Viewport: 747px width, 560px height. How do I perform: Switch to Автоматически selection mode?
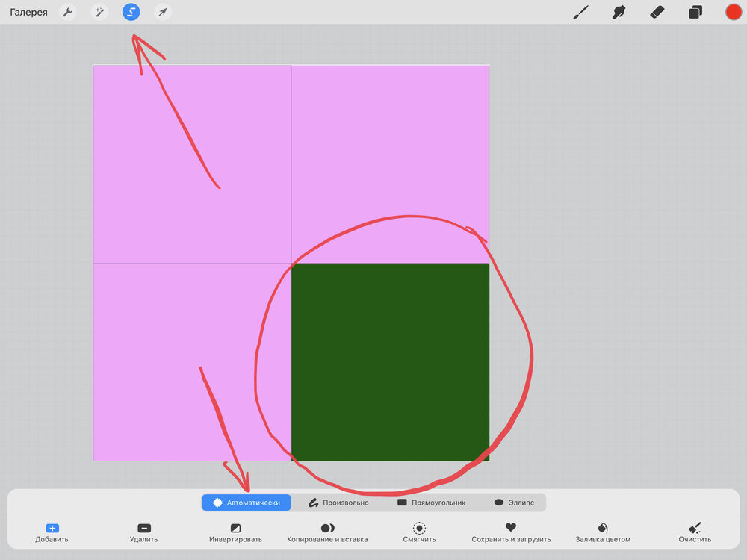(247, 503)
